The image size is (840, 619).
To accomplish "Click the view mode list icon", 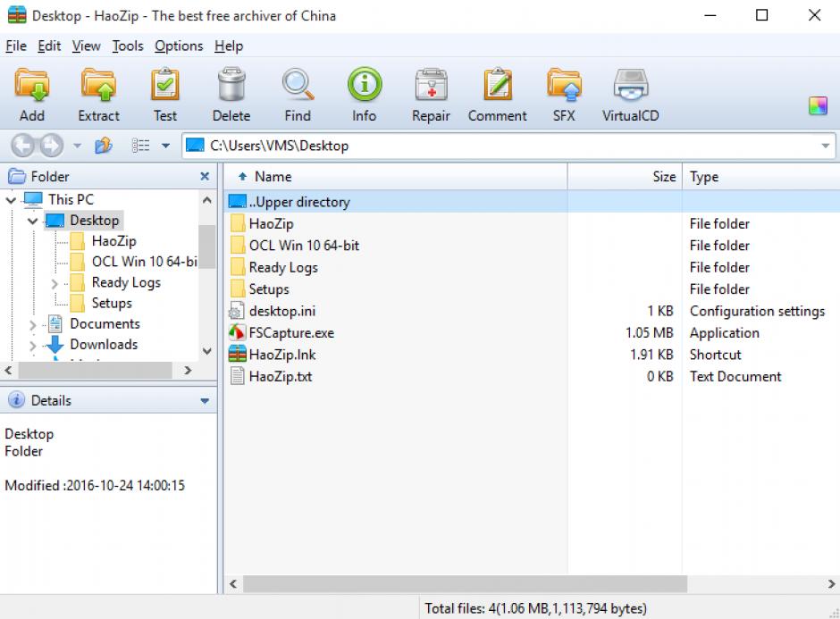I will pos(141,145).
